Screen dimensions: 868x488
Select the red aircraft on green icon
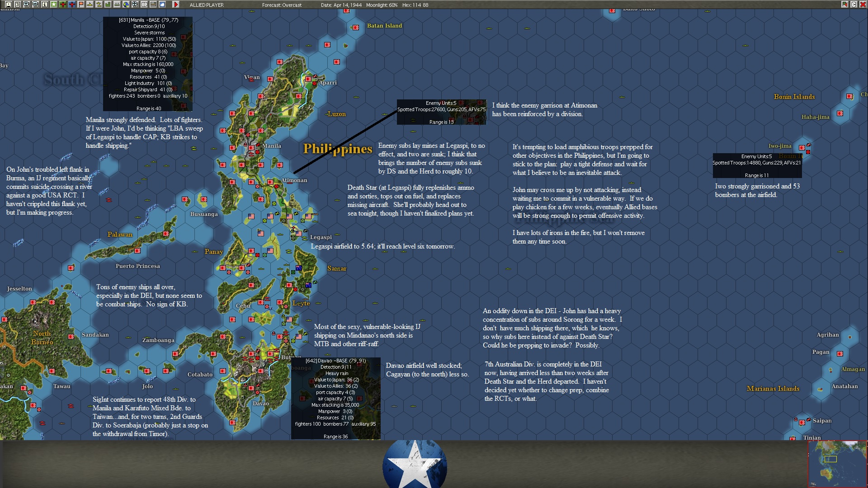pos(63,5)
